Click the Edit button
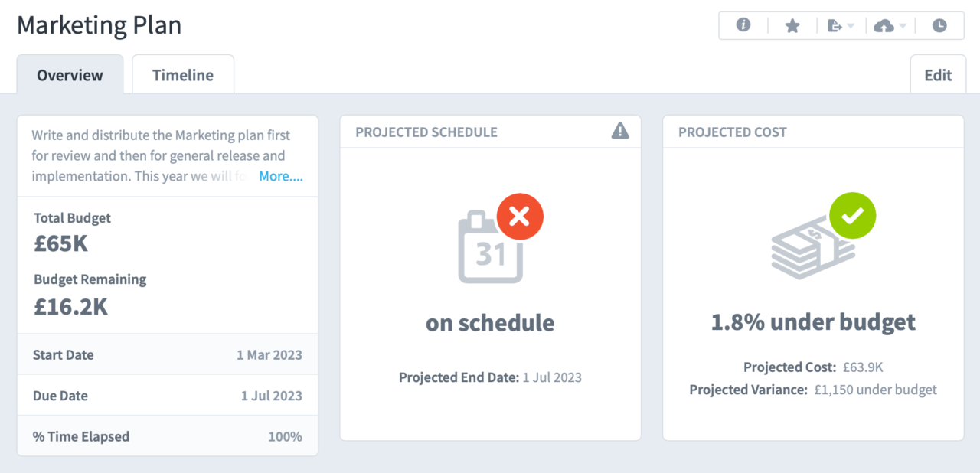 click(x=938, y=74)
